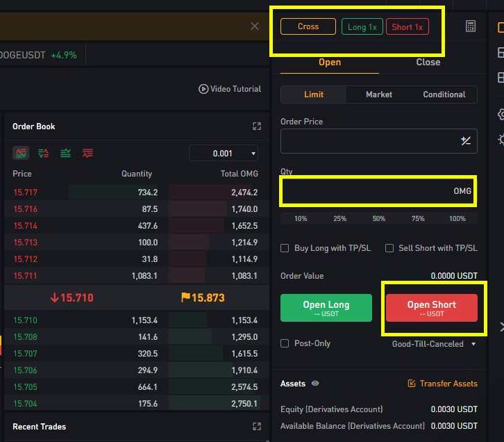504x442 pixels.
Task: Toggle asset visibility eye icon
Action: pos(315,383)
